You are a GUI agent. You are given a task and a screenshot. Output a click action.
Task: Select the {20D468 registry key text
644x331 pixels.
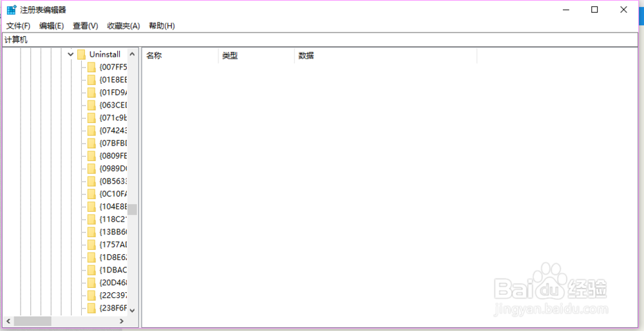(113, 283)
